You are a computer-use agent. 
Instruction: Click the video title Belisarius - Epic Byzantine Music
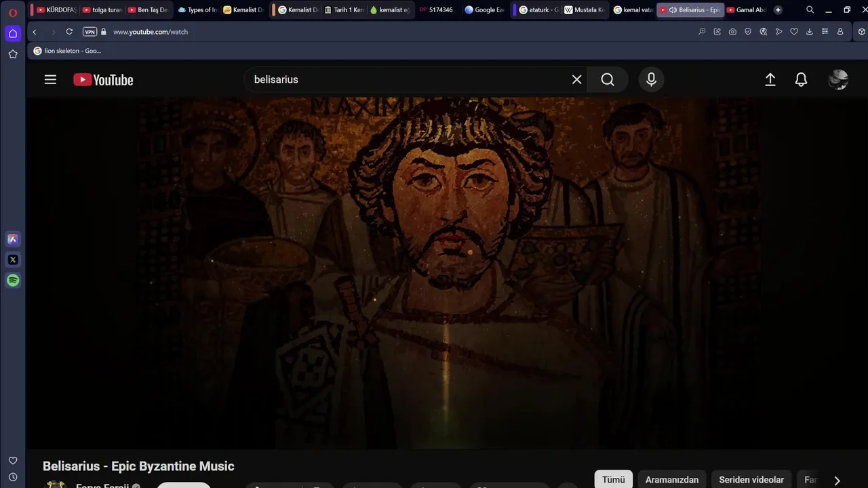(x=138, y=466)
